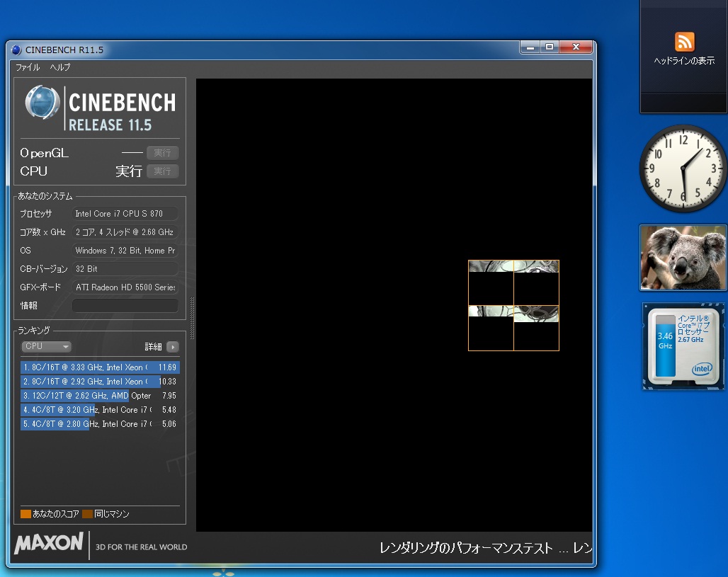Select ranking row 4C/8T @ 2.80 GHz Intel Core i7

click(100, 424)
